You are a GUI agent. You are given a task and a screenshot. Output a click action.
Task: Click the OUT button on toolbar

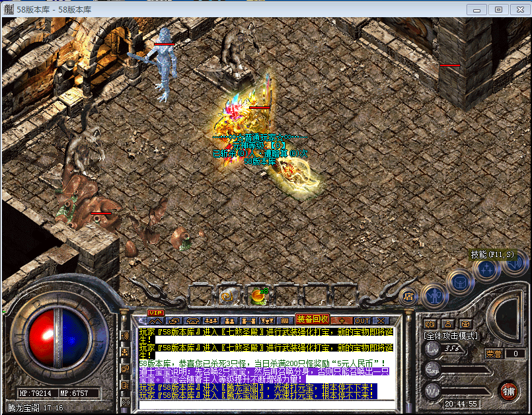361,321
